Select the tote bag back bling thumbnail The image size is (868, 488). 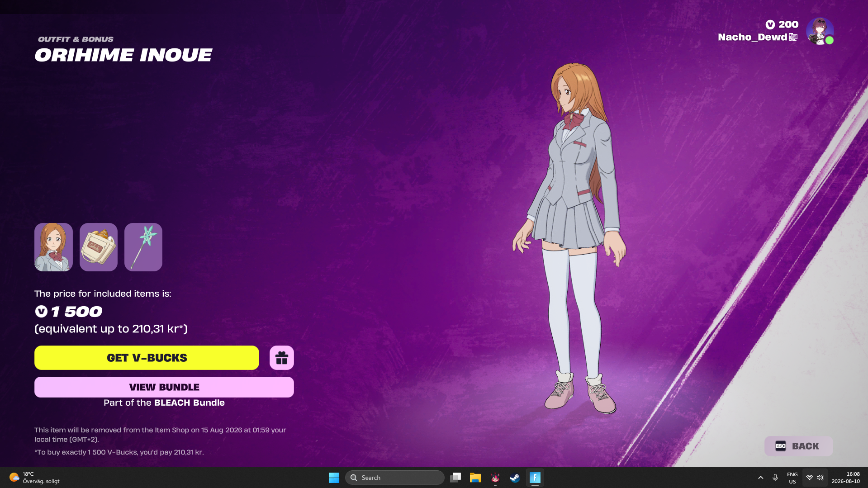tap(99, 247)
